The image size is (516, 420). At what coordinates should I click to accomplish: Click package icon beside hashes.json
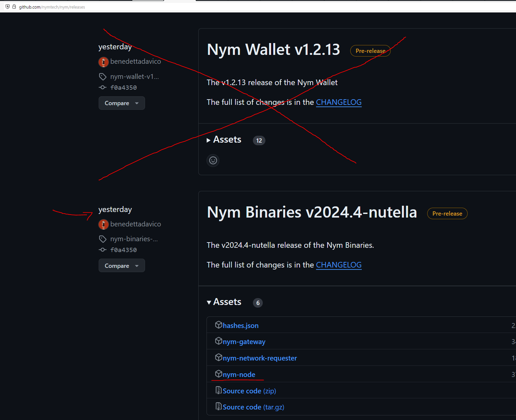click(x=219, y=325)
